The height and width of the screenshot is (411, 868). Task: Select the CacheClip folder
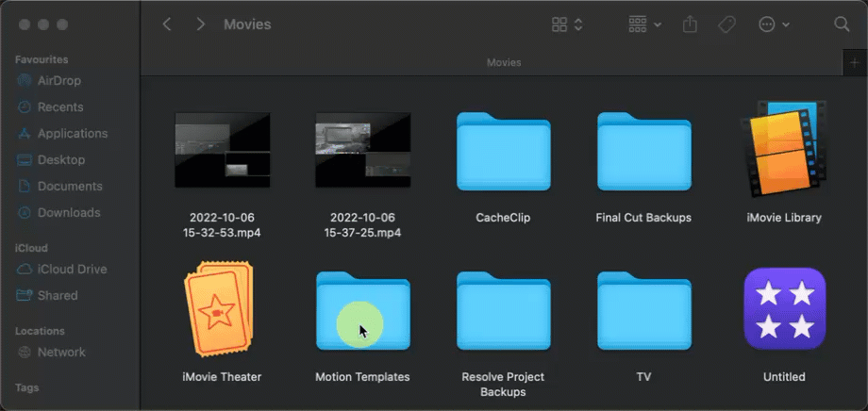503,151
